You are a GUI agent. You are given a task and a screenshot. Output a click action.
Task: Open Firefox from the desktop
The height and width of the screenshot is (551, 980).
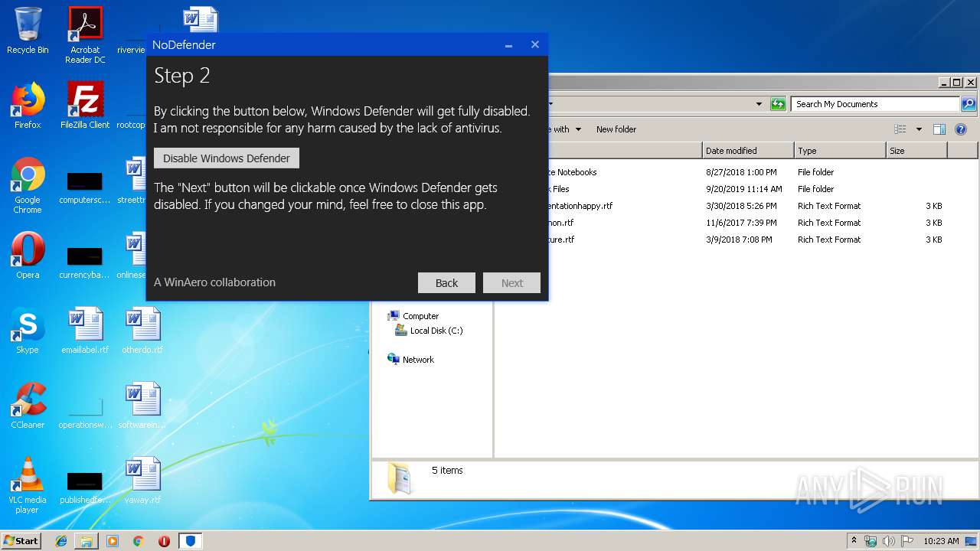tap(28, 106)
